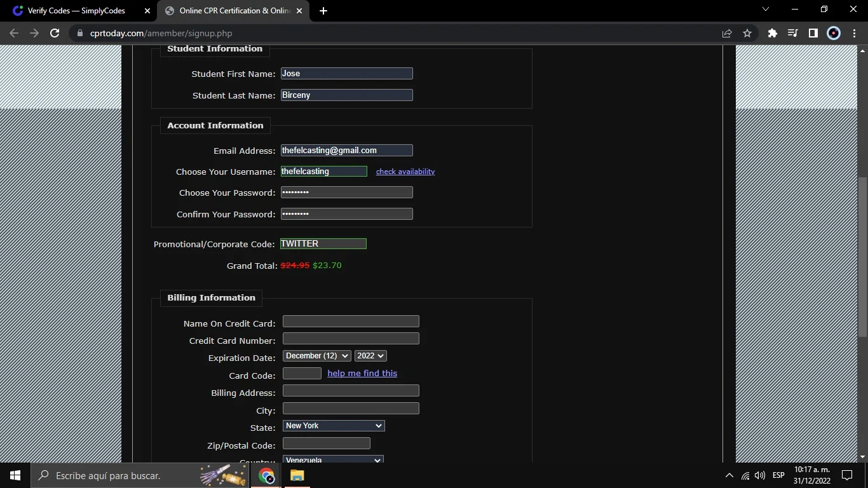Open Chrome from the taskbar
Image resolution: width=868 pixels, height=488 pixels.
click(266, 475)
